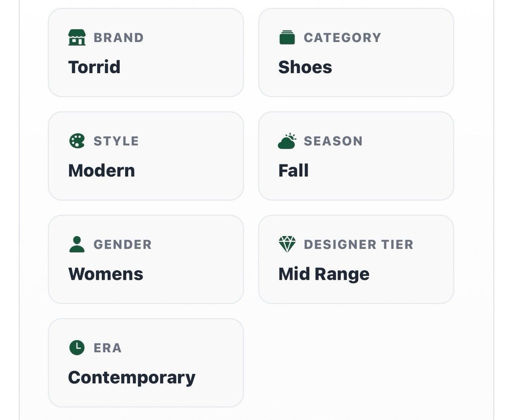
Task: Click the STYLE label text
Action: [x=116, y=141]
